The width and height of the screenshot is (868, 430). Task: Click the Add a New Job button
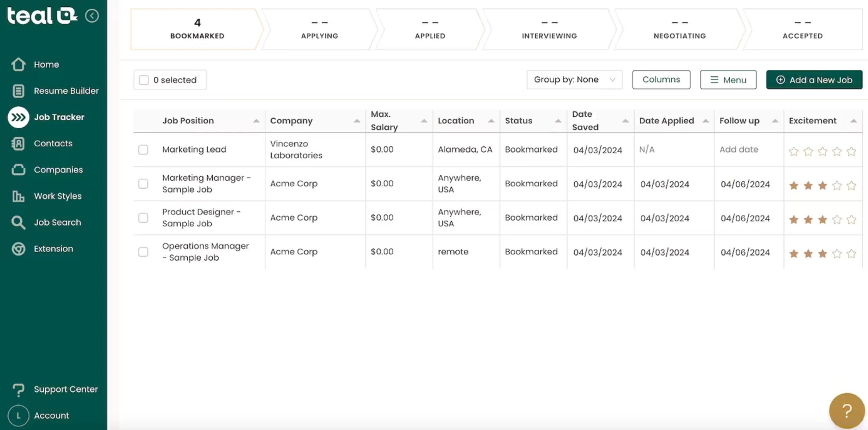point(814,79)
